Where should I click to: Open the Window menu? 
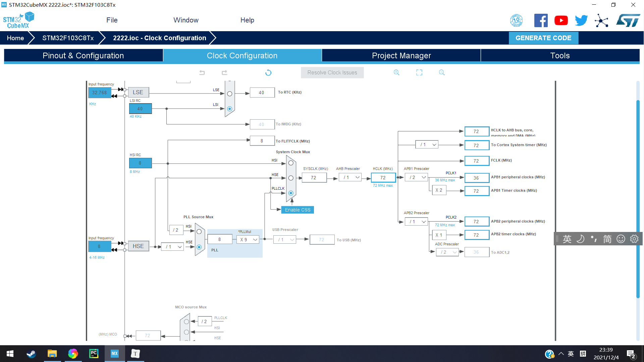(186, 20)
